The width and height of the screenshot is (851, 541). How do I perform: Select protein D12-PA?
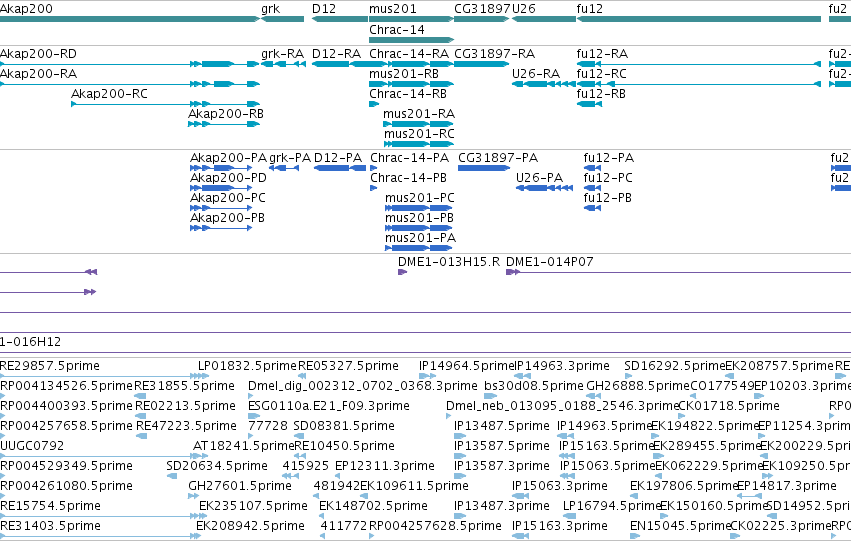(338, 158)
